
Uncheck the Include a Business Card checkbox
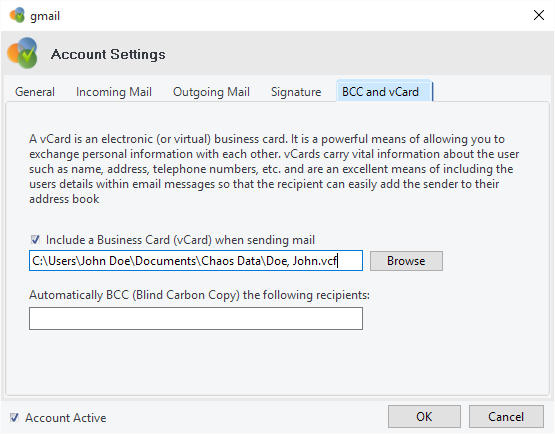pos(35,240)
